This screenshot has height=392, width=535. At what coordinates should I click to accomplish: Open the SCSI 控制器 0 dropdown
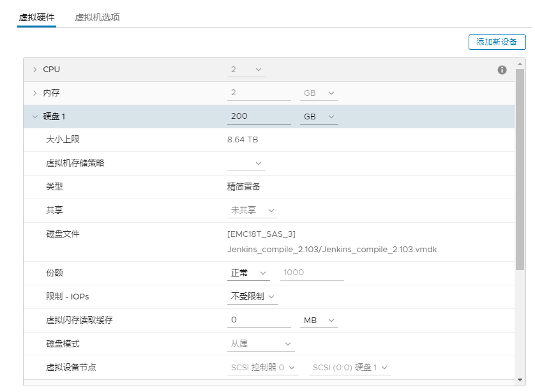click(263, 368)
